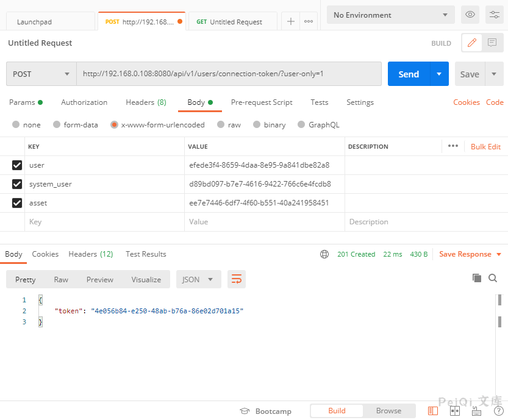This screenshot has width=508, height=420.
Task: Uncheck the user key checkbox
Action: pos(17,165)
